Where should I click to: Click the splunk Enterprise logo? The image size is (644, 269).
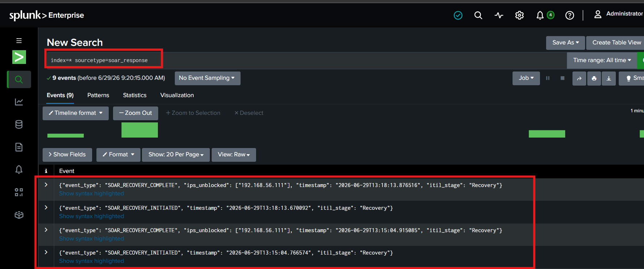(x=47, y=15)
